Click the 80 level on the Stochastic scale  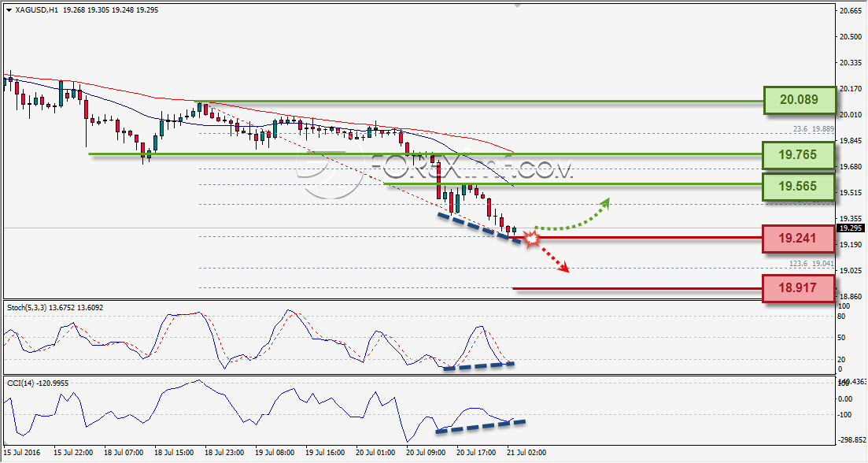pyautogui.click(x=842, y=317)
